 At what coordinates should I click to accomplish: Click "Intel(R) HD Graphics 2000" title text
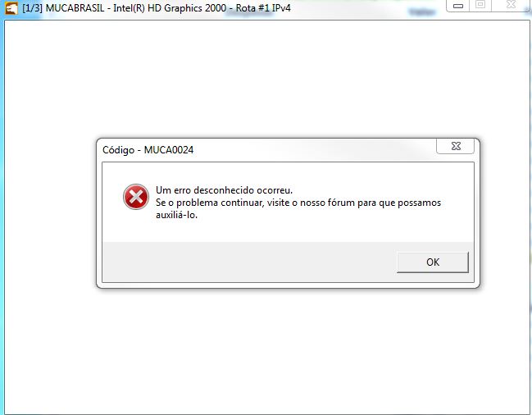pos(170,8)
